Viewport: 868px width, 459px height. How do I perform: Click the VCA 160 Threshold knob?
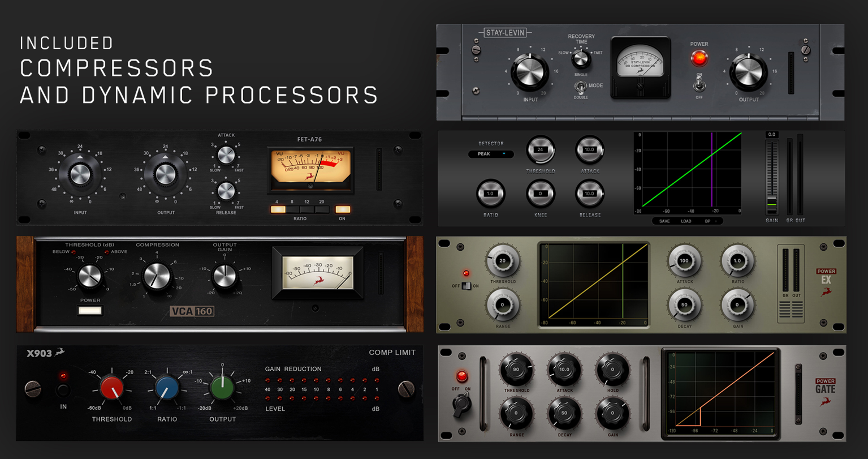coord(89,276)
